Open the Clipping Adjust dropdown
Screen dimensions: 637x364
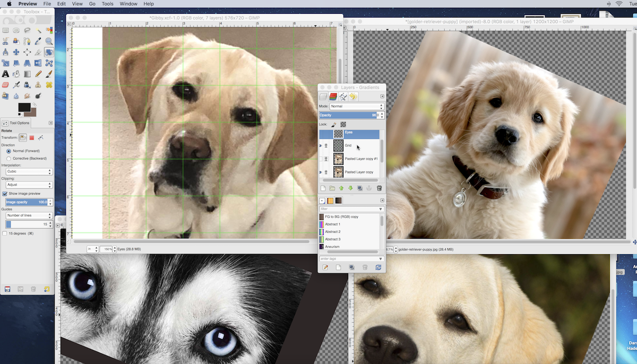pos(29,185)
